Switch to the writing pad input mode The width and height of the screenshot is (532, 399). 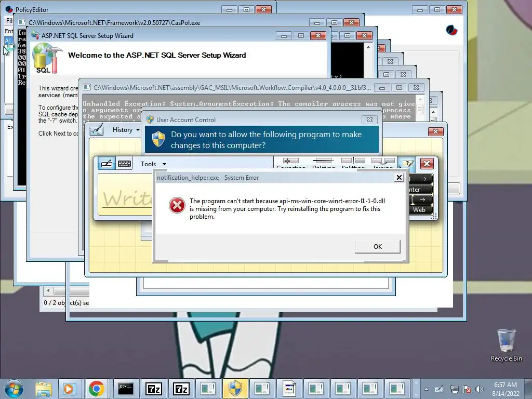click(107, 164)
